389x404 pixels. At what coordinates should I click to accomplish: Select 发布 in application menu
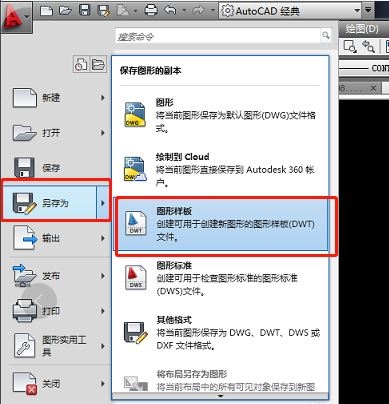pos(55,276)
